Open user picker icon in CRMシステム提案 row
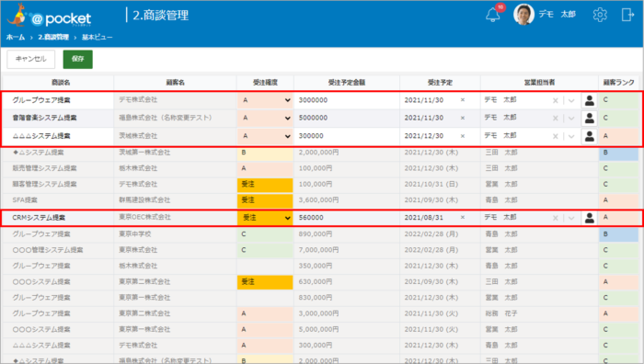The image size is (644, 364). (590, 218)
